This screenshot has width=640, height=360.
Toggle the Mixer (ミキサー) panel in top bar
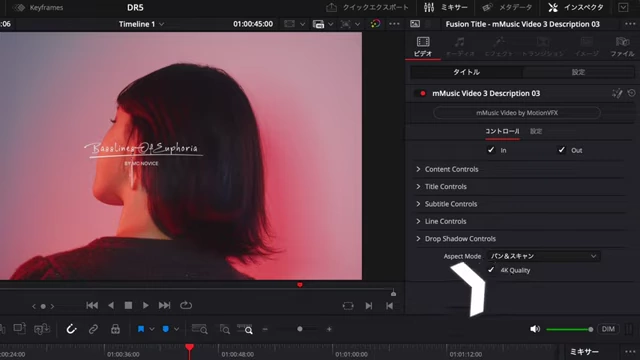pyautogui.click(x=446, y=7)
